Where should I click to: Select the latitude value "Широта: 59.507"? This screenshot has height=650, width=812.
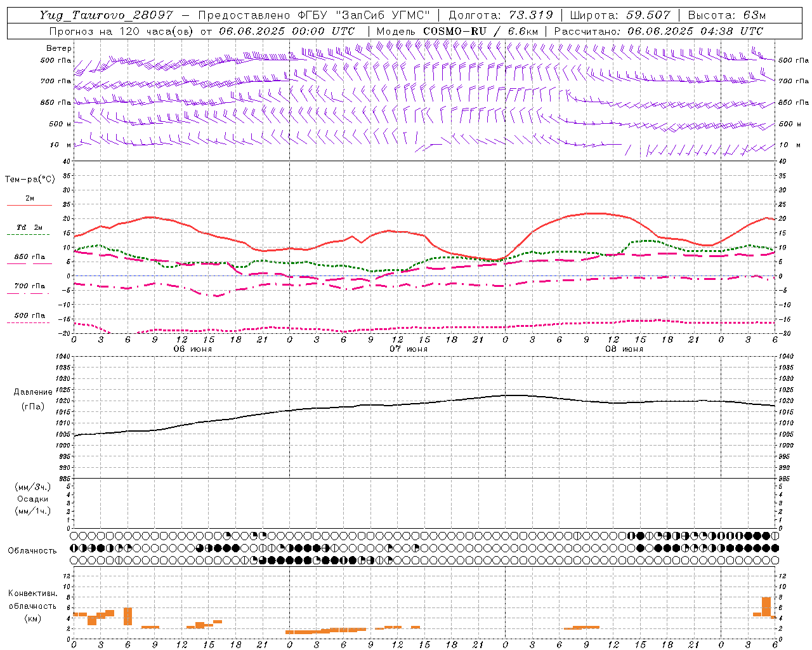pos(620,15)
